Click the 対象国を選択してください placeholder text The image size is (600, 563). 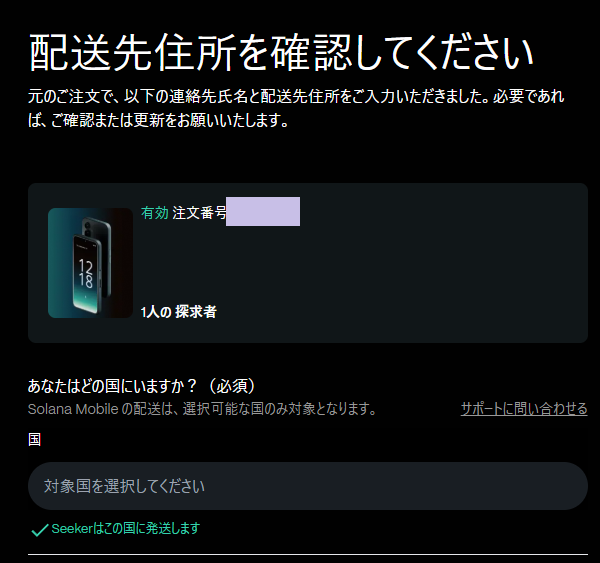coord(124,486)
